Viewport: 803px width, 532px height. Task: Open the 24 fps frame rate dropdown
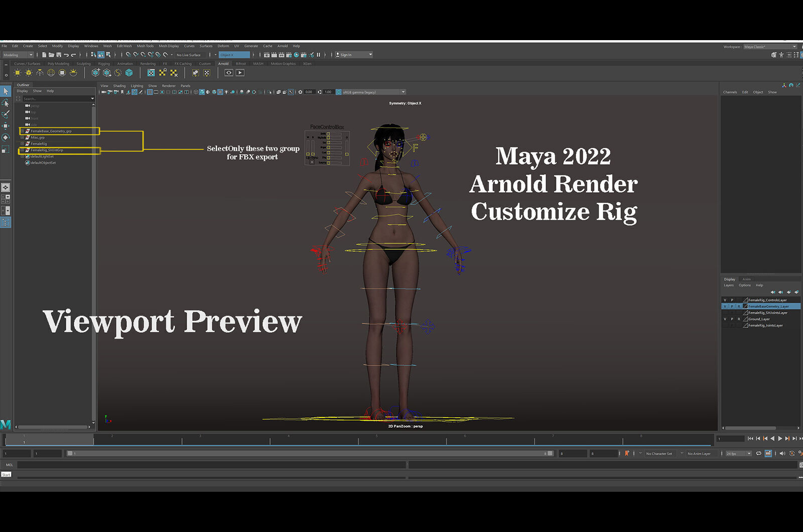click(x=738, y=453)
